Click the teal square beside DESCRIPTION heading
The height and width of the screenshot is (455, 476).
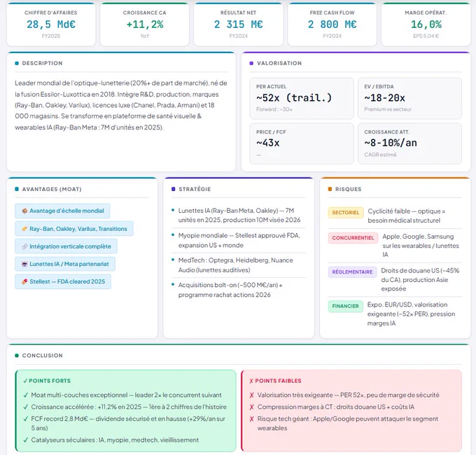click(17, 63)
